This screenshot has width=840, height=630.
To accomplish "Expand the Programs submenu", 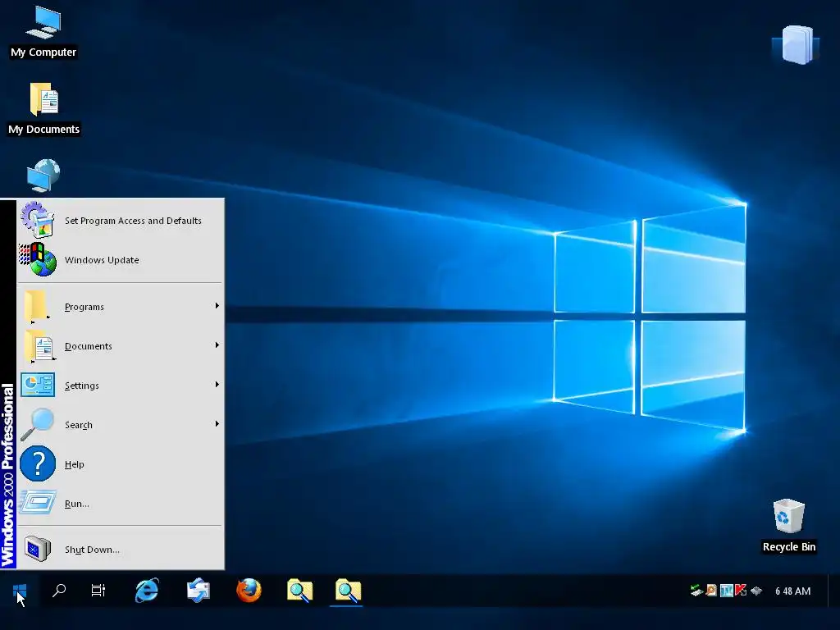I will (x=121, y=307).
